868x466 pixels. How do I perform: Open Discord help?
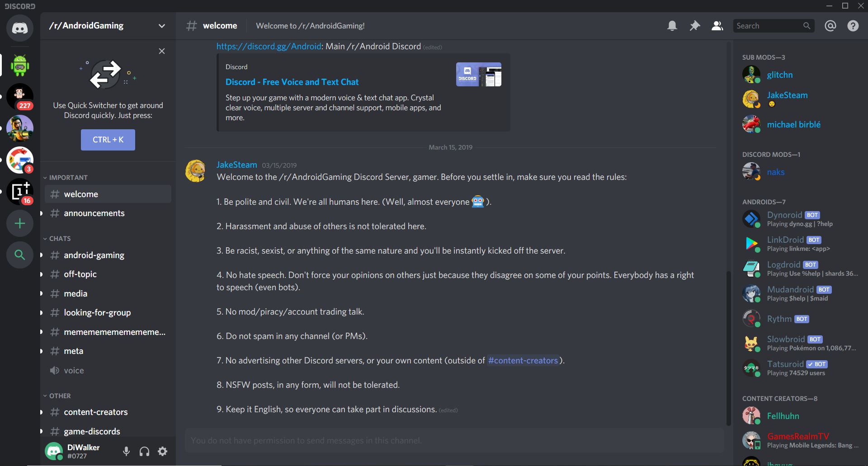(853, 26)
